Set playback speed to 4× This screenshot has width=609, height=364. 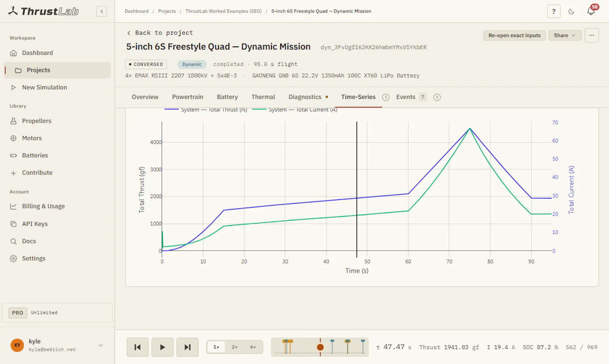pos(253,347)
